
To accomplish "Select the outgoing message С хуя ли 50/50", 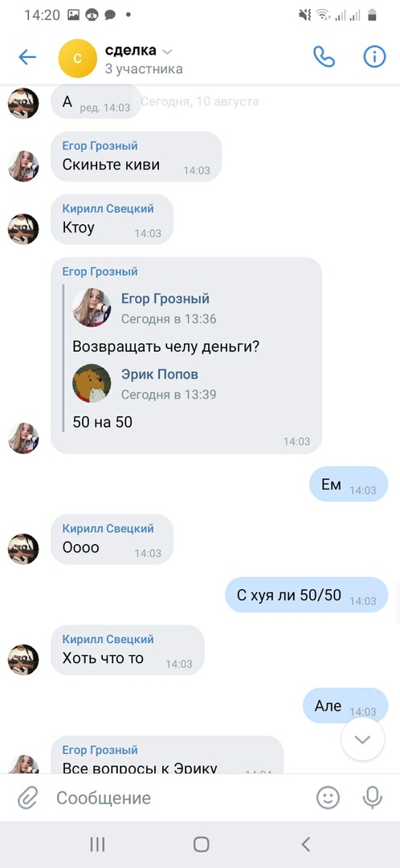I will pos(307,595).
